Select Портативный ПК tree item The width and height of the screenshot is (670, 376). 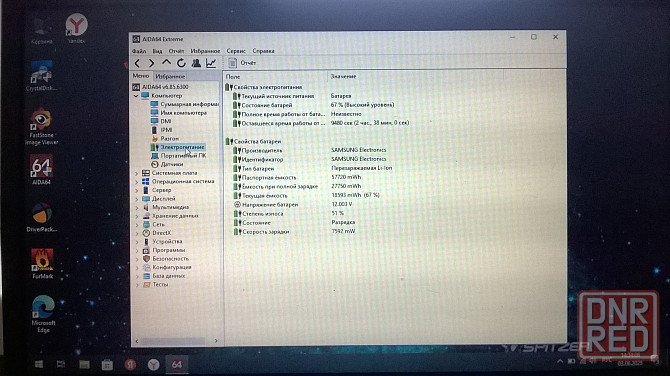coord(179,156)
